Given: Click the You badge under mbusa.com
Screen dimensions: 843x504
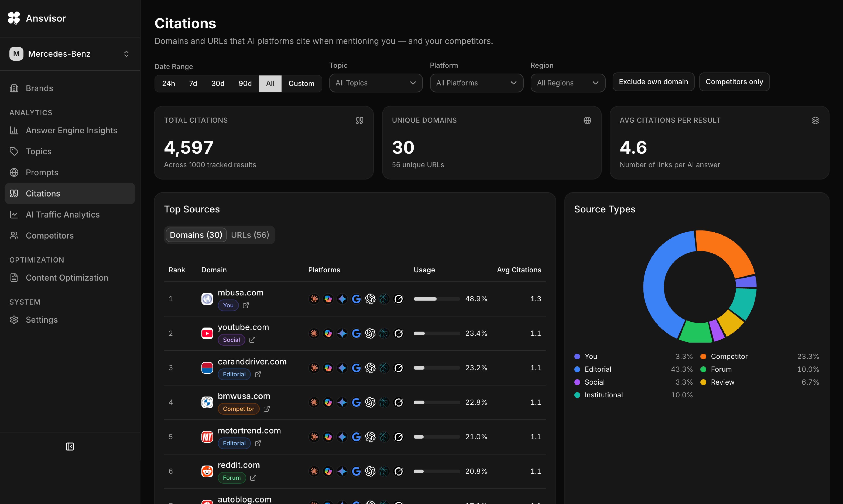Looking at the screenshot, I should point(228,305).
